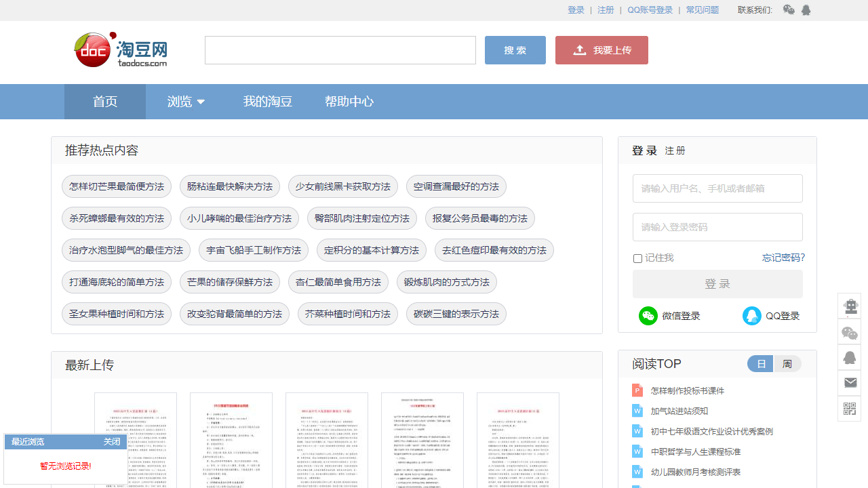Tick the 记住我 checkbox

[x=637, y=258]
